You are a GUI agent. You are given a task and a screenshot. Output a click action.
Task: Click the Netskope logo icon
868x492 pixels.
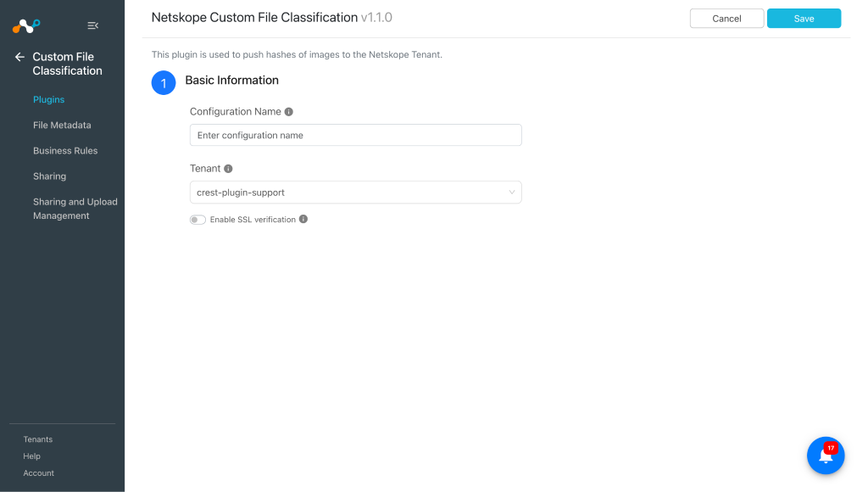point(26,25)
